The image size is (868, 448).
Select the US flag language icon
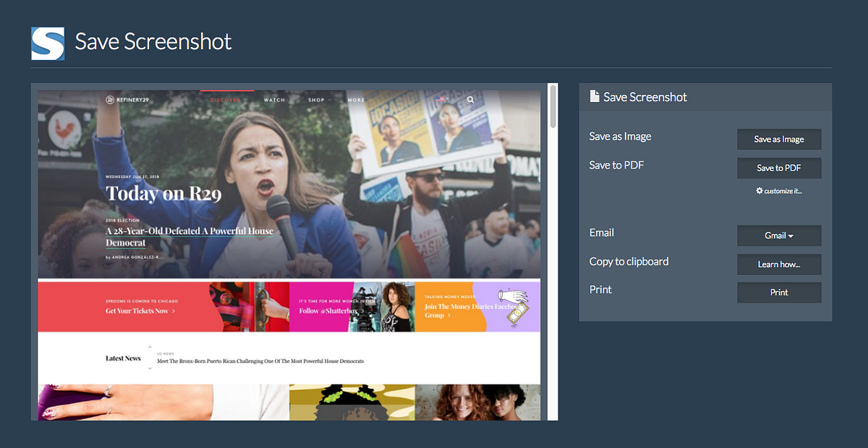[441, 98]
